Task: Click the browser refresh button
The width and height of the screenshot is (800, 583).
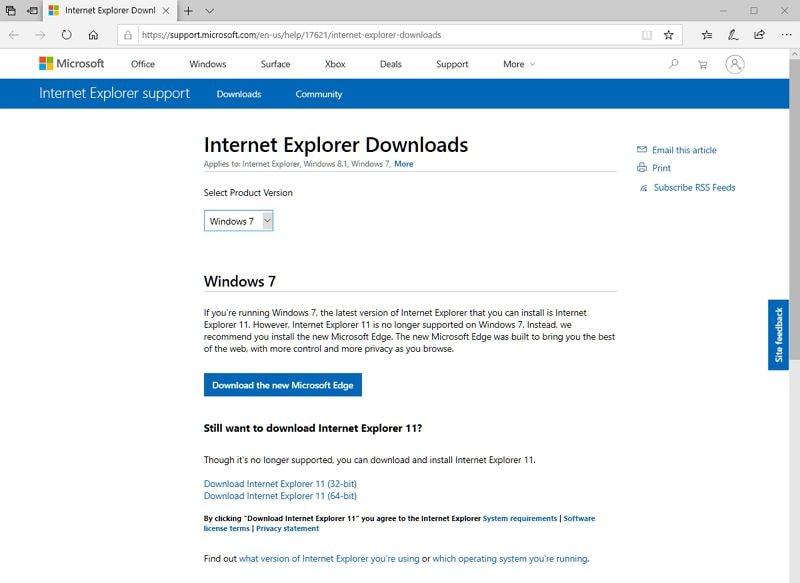Action: click(66, 34)
